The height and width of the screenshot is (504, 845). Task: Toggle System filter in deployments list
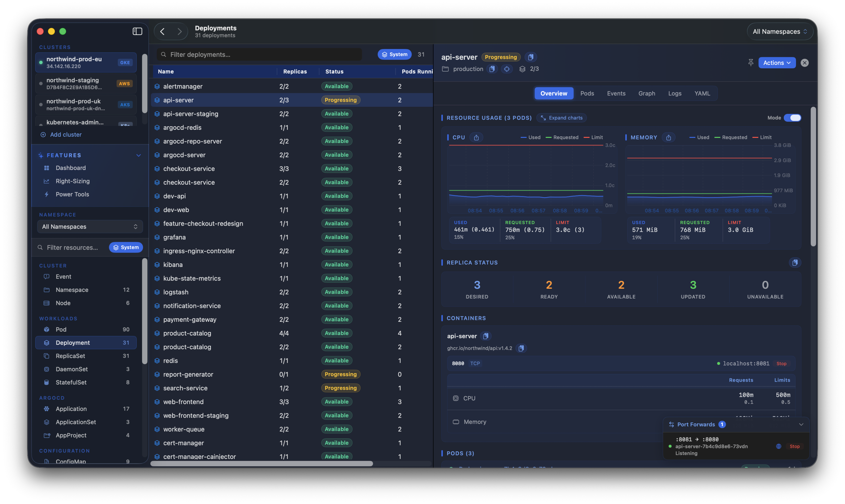click(x=394, y=54)
